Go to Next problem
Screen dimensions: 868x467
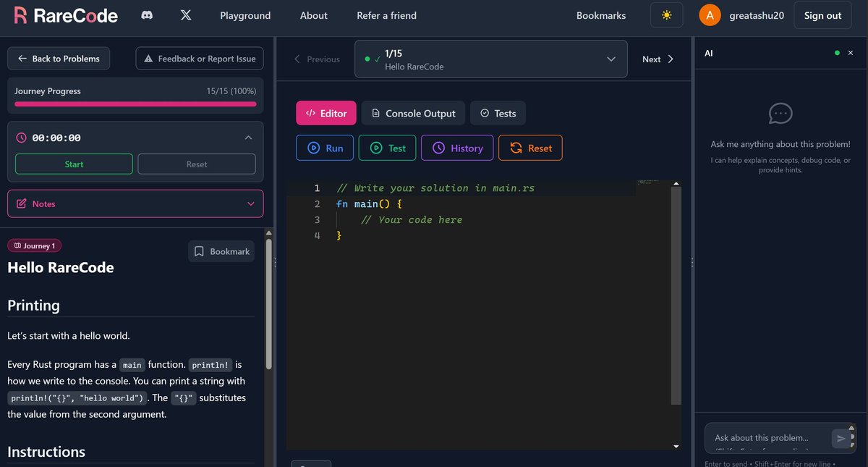coord(658,59)
